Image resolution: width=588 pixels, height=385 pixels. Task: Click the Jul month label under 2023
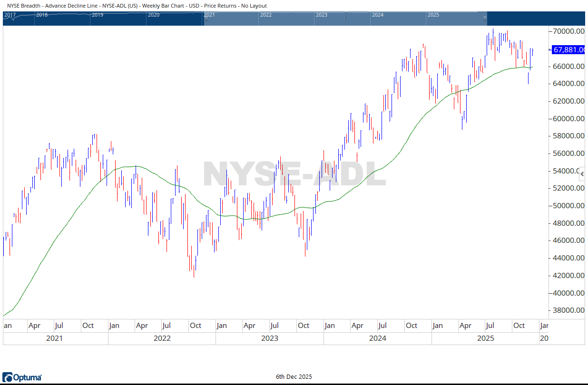[274, 326]
